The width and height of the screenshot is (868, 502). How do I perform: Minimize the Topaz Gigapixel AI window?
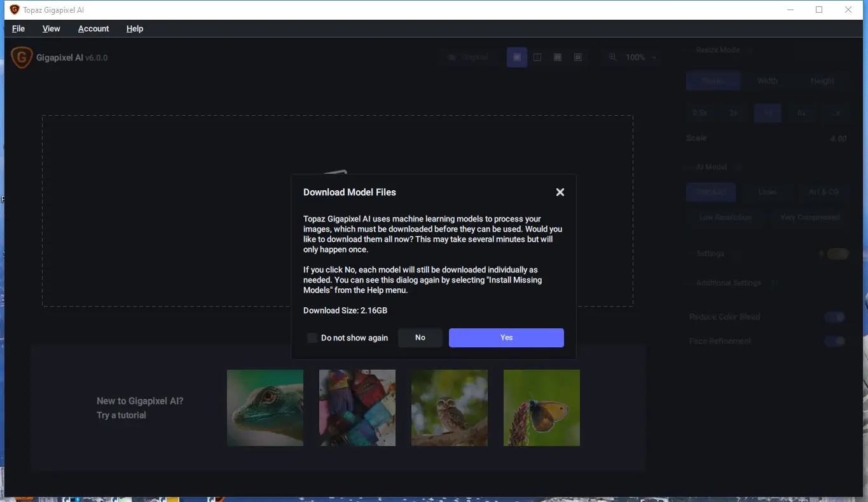[790, 10]
